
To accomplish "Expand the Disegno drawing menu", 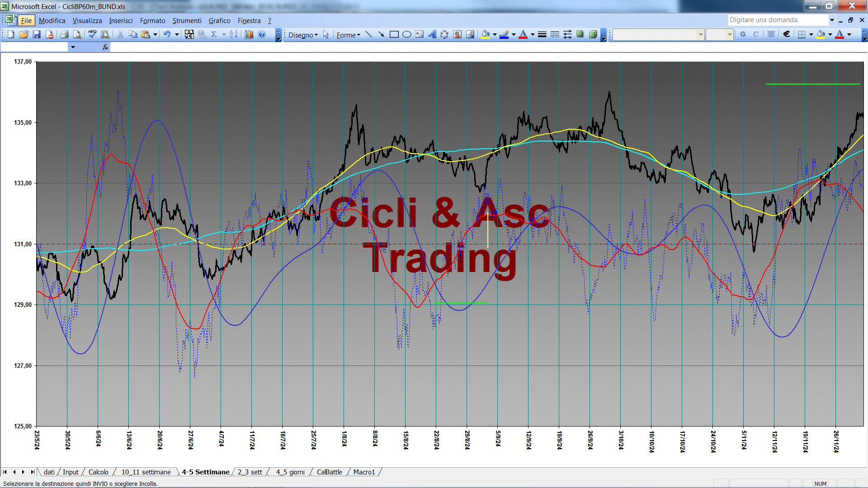I will [x=303, y=35].
